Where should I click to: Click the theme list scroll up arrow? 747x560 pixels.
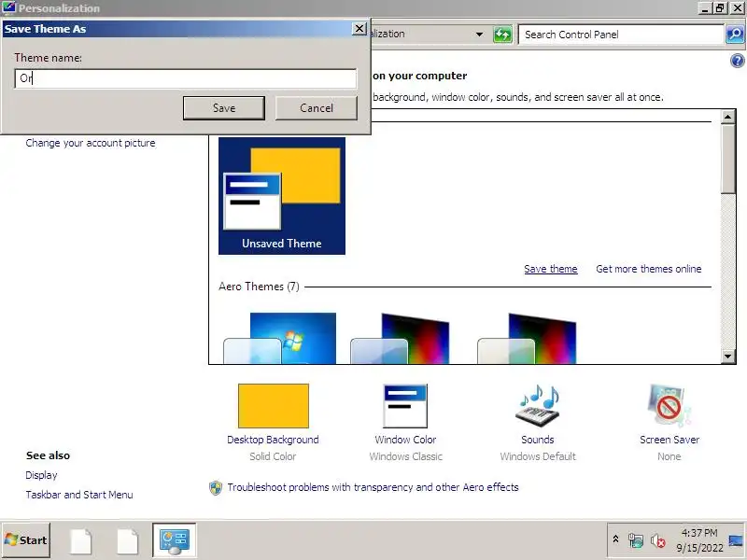coord(727,117)
